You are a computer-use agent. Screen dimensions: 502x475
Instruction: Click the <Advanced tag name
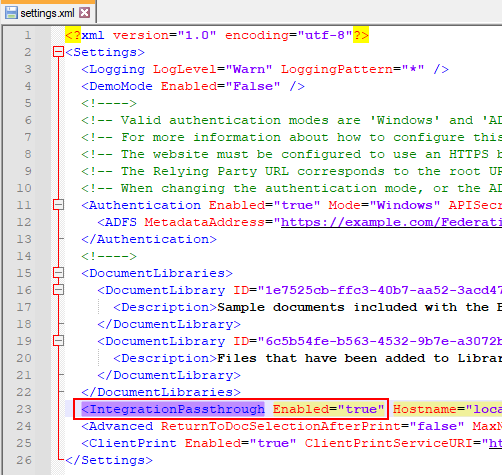coord(117,426)
